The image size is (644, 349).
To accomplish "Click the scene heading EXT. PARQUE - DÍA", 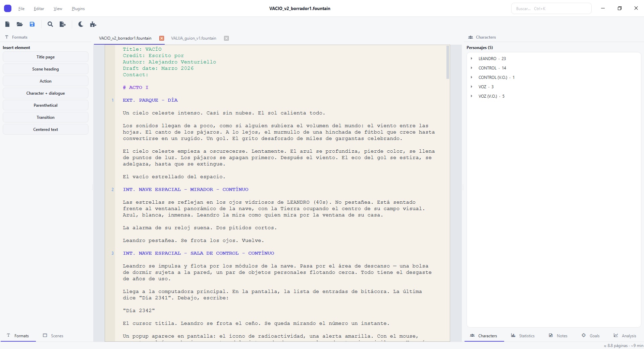I will 150,100.
